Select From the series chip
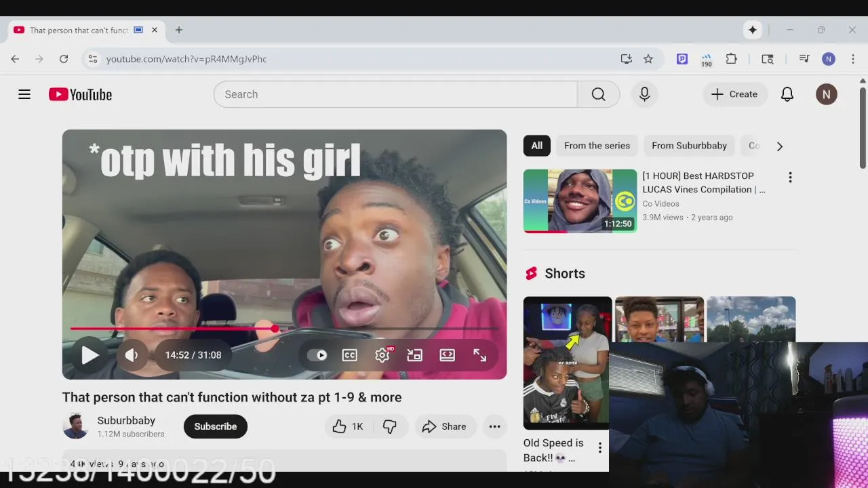The image size is (868, 488). [597, 146]
